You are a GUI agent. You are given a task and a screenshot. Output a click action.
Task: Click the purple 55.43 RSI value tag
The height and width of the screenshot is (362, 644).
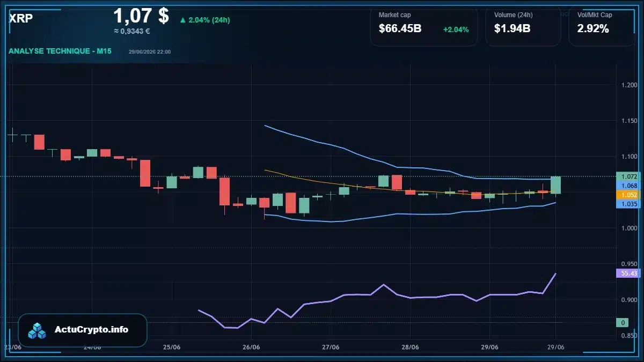click(x=628, y=274)
